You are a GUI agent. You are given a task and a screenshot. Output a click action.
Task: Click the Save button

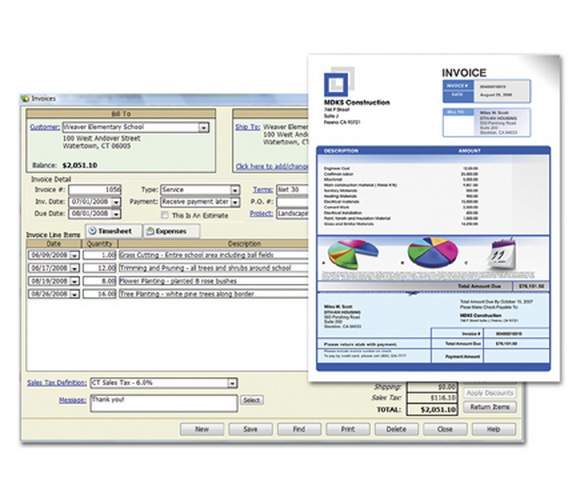click(x=251, y=429)
